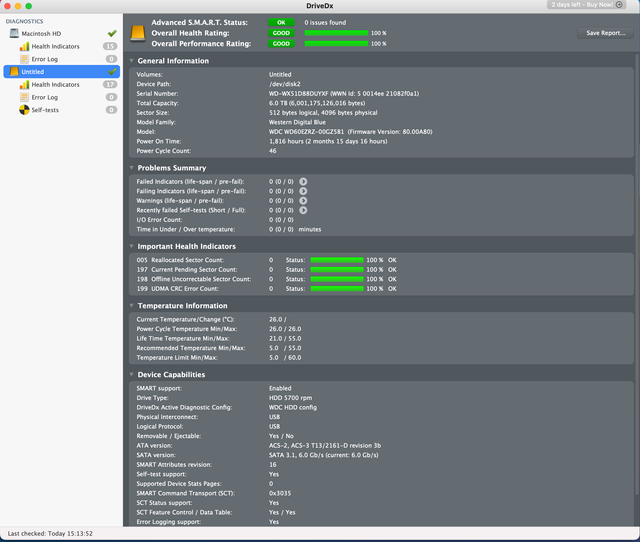Click the orange Untitled external drive icon in sidebar
This screenshot has width=640, height=542.
[x=14, y=71]
